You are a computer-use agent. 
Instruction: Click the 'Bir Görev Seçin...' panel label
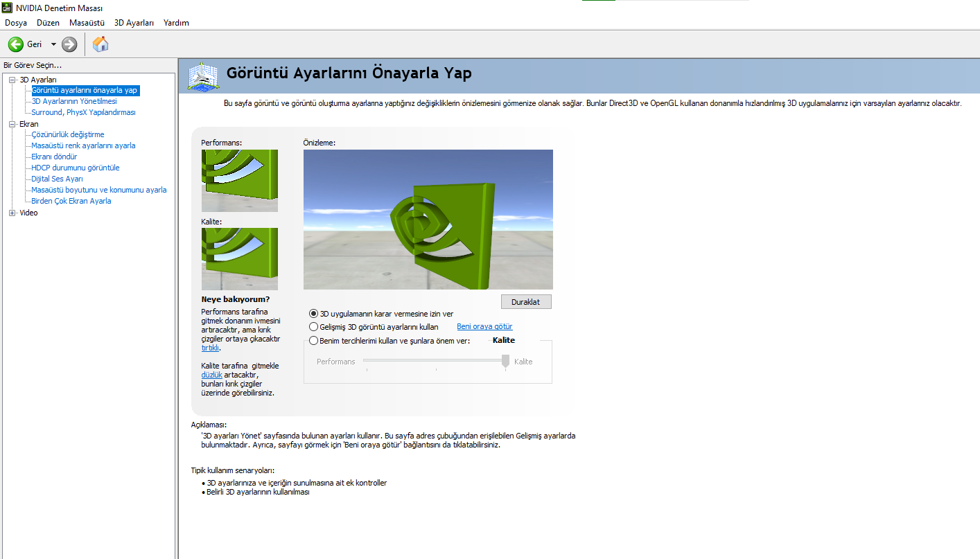click(33, 65)
